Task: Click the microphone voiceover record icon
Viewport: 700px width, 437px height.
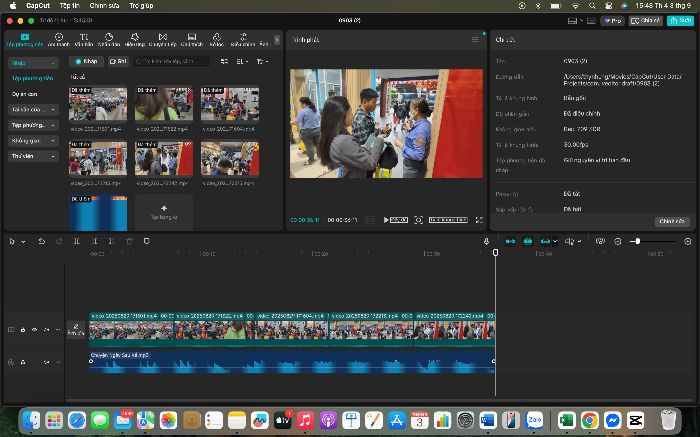Action: tap(486, 241)
